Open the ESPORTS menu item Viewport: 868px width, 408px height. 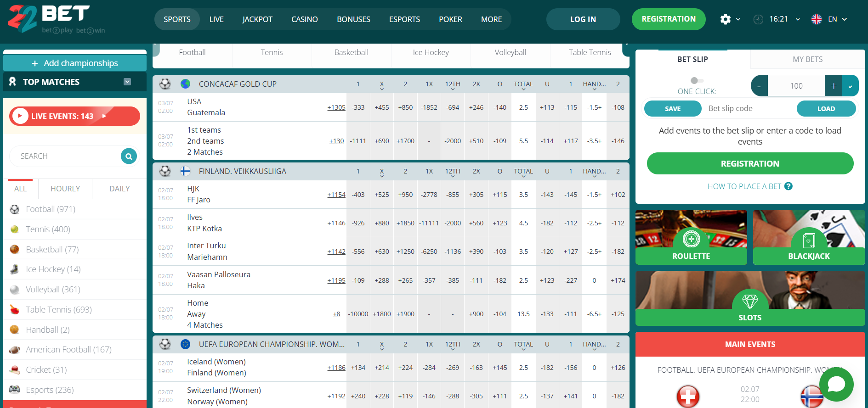404,19
